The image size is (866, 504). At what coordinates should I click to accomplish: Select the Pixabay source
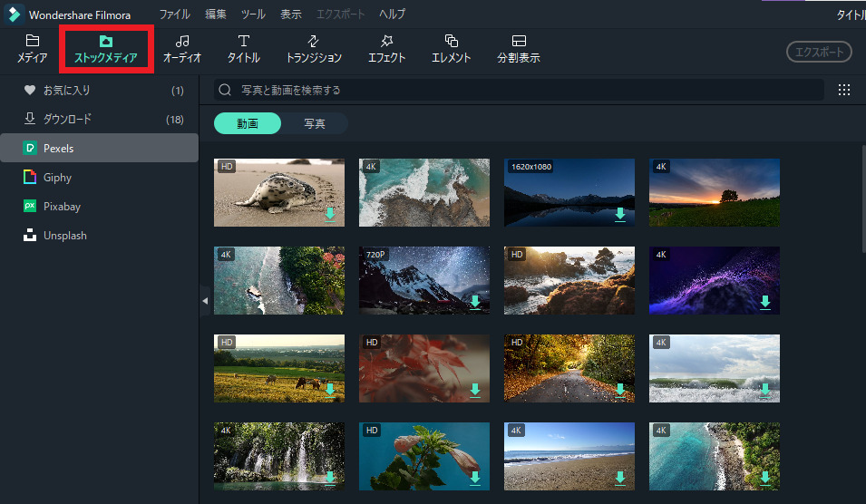pyautogui.click(x=99, y=207)
